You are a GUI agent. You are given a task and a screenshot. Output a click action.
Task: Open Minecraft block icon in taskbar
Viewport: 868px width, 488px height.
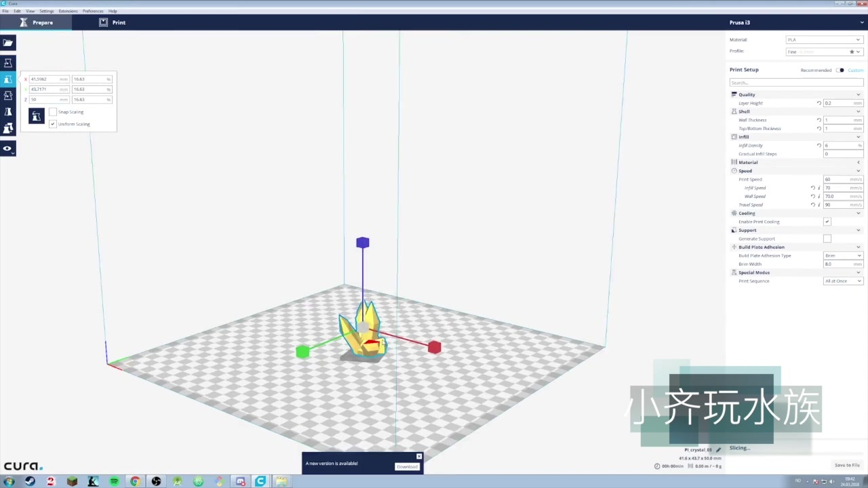click(x=72, y=481)
